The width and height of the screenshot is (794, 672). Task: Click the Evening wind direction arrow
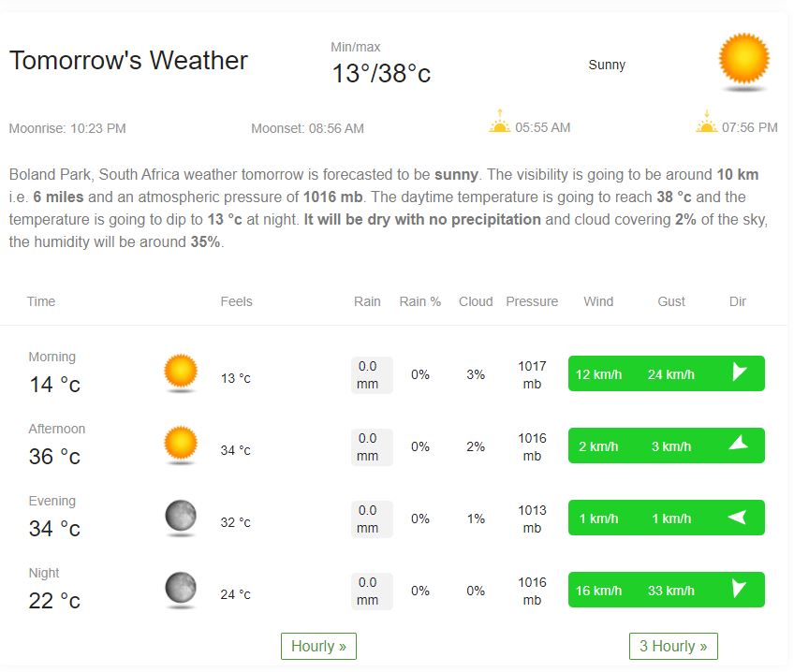tap(738, 517)
